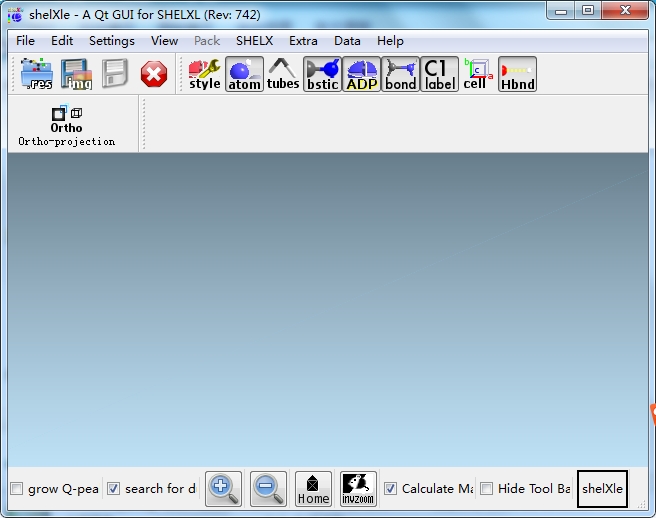Open the File menu
The image size is (656, 518).
25,41
